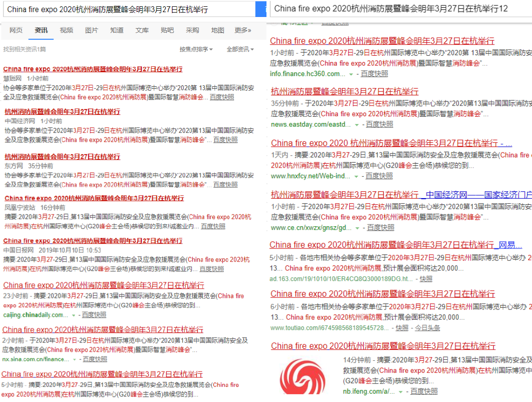Switch to the 视频 tab
532x402 pixels.
pos(66,30)
